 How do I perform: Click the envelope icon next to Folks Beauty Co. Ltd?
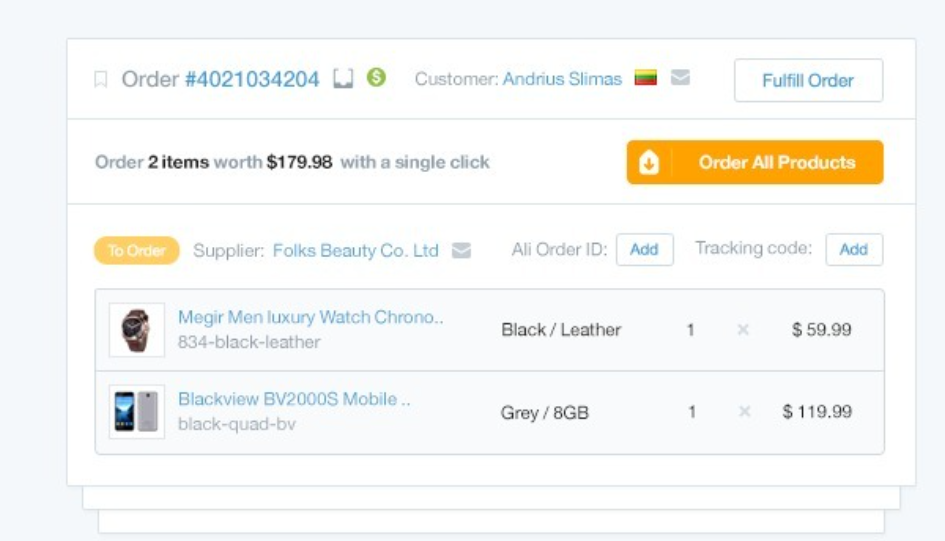461,250
